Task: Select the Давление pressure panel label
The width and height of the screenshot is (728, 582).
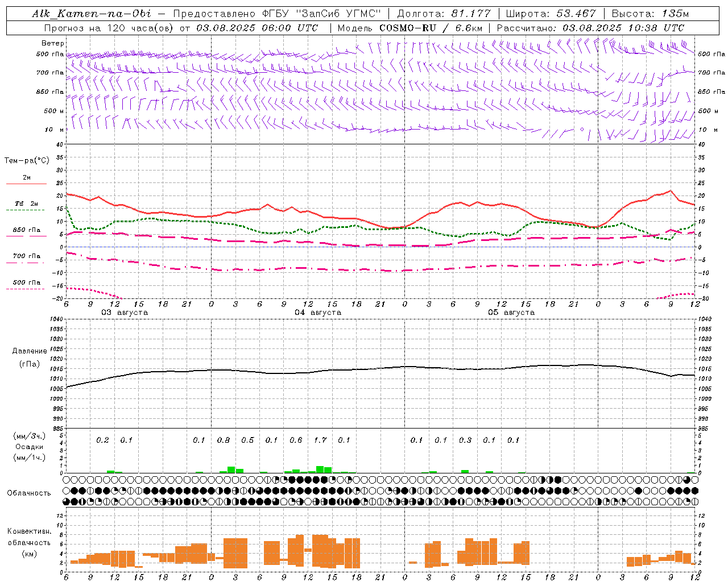Action: (x=30, y=351)
